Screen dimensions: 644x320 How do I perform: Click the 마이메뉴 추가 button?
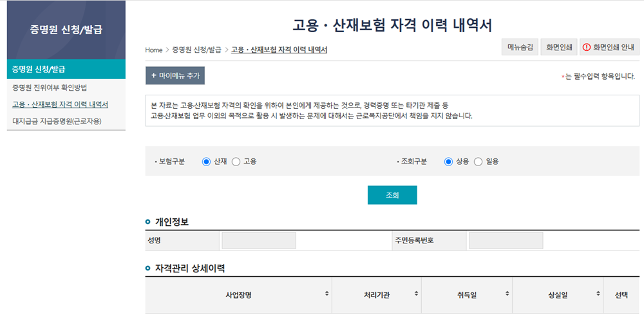175,75
